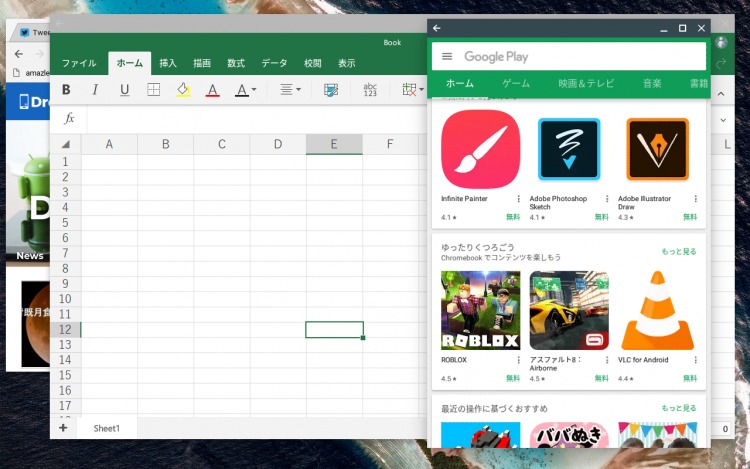This screenshot has width=750, height=469.
Task: Switch to the 校閲 ribbon tab
Action: 312,63
